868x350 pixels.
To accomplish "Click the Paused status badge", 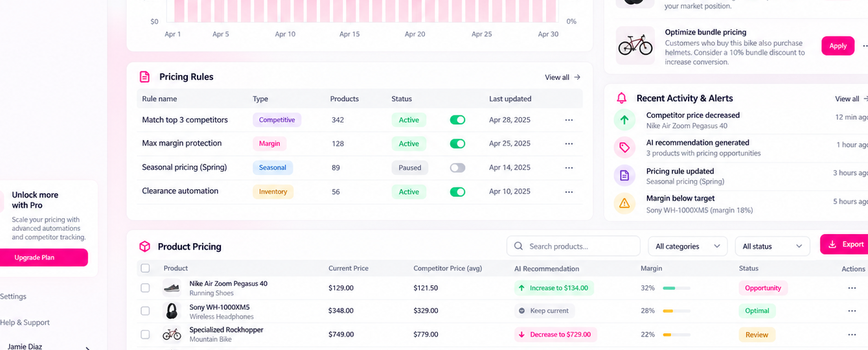I will click(x=409, y=168).
